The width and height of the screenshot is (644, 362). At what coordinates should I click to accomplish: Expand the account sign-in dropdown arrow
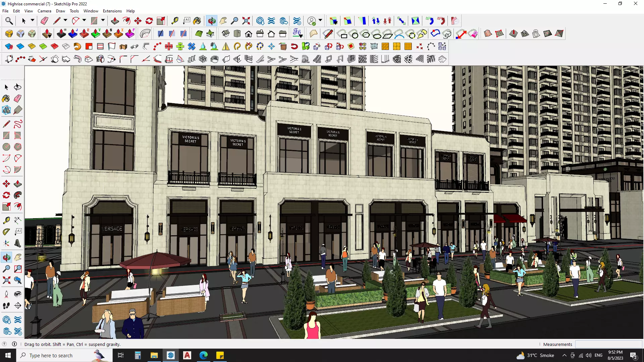(x=320, y=20)
